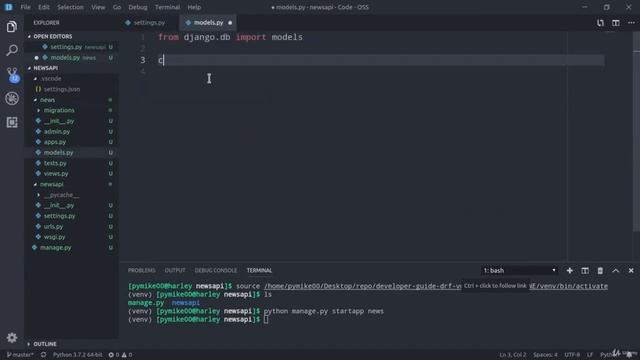The width and height of the screenshot is (640, 360).
Task: Open the Source Control view
Action: tap(12, 75)
